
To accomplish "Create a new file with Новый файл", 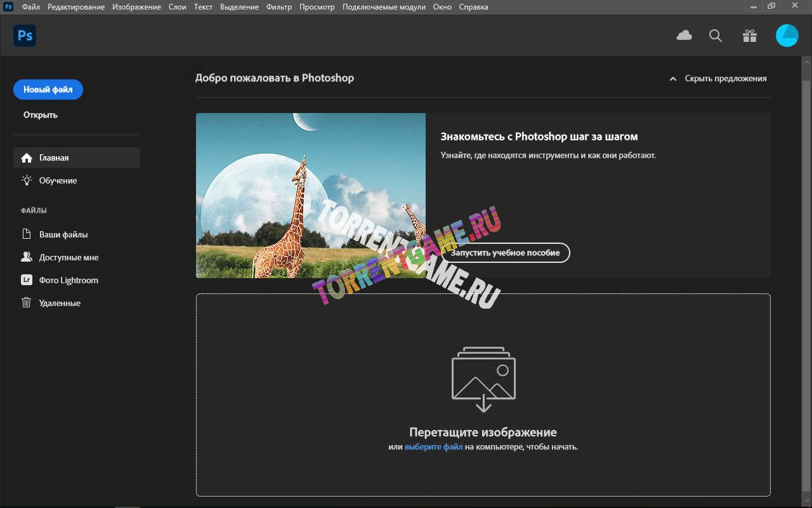I will click(48, 90).
